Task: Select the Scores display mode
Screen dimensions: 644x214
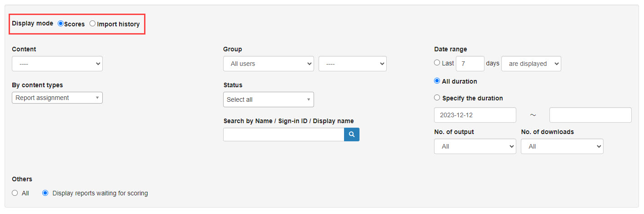Action: (x=61, y=24)
